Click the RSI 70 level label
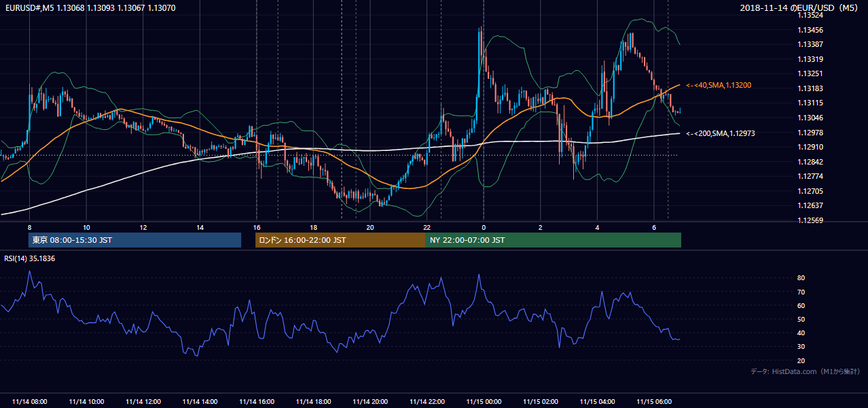This screenshot has width=868, height=408. [801, 292]
